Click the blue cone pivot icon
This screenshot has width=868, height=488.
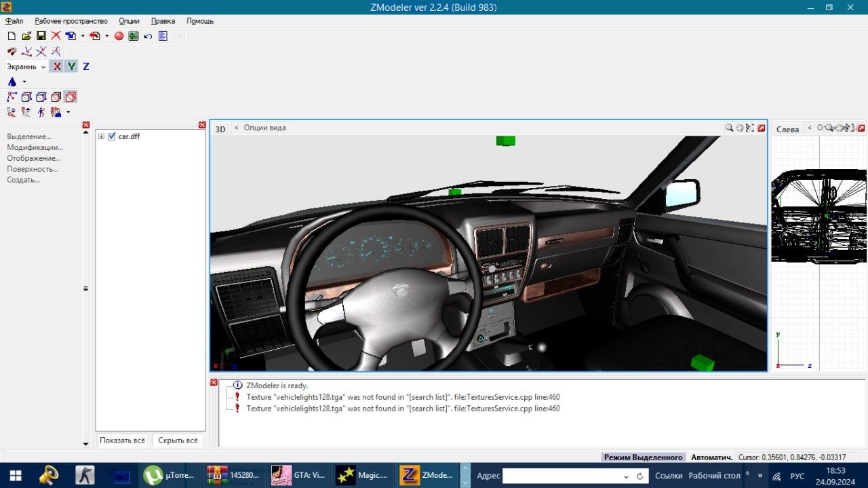click(x=12, y=81)
